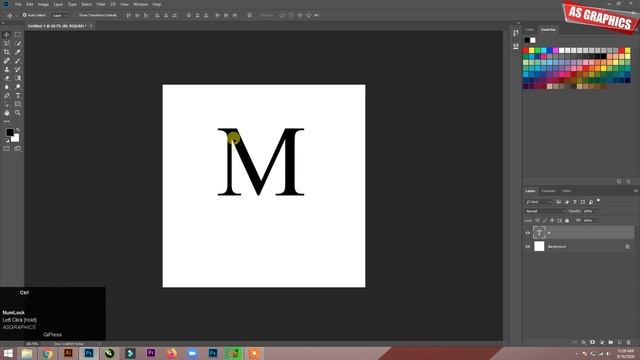Viewport: 640px width, 360px height.
Task: Select the Background layer thumbnail
Action: [539, 246]
